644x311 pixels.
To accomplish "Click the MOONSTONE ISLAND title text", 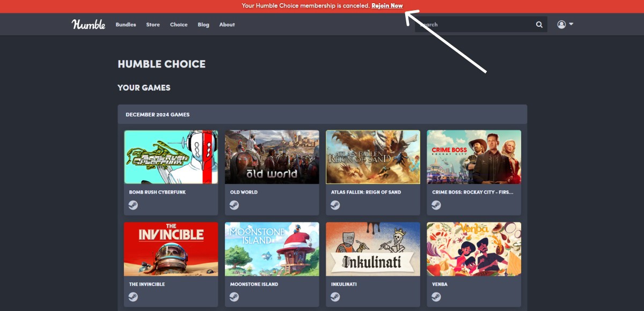I will [x=254, y=284].
